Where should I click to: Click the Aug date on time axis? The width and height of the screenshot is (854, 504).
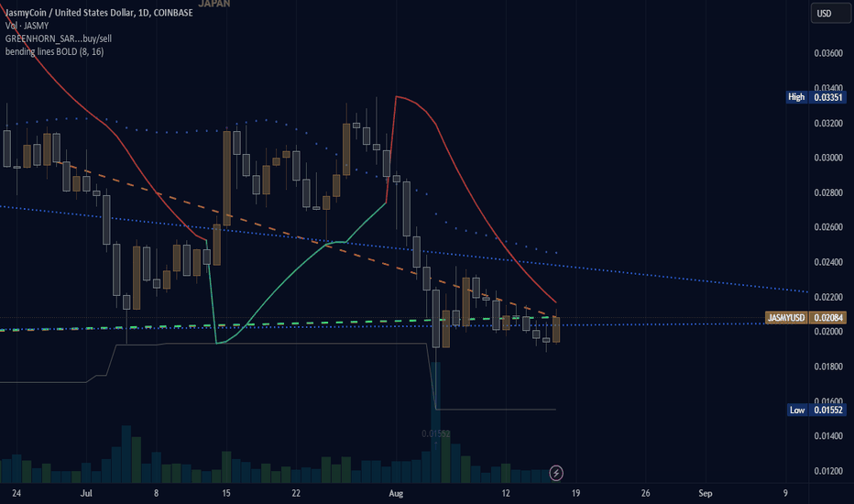click(x=396, y=493)
